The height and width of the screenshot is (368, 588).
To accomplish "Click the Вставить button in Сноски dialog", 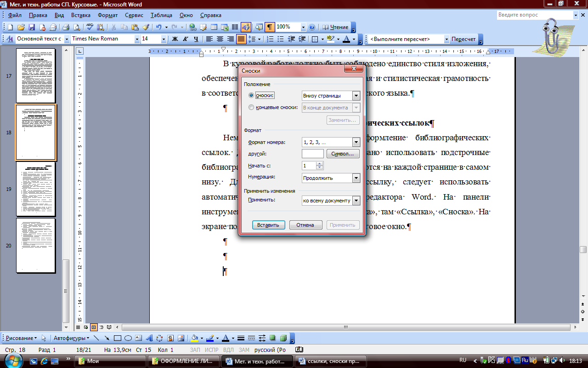I will pos(268,225).
